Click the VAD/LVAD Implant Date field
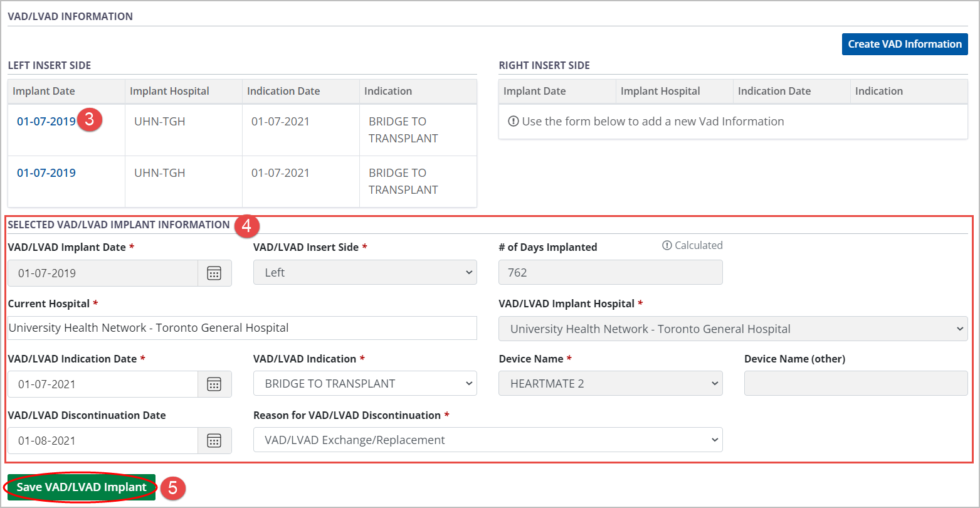 [x=103, y=273]
